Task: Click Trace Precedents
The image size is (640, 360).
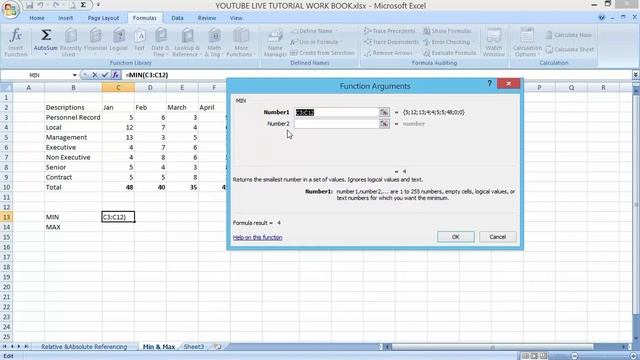Action: click(389, 31)
